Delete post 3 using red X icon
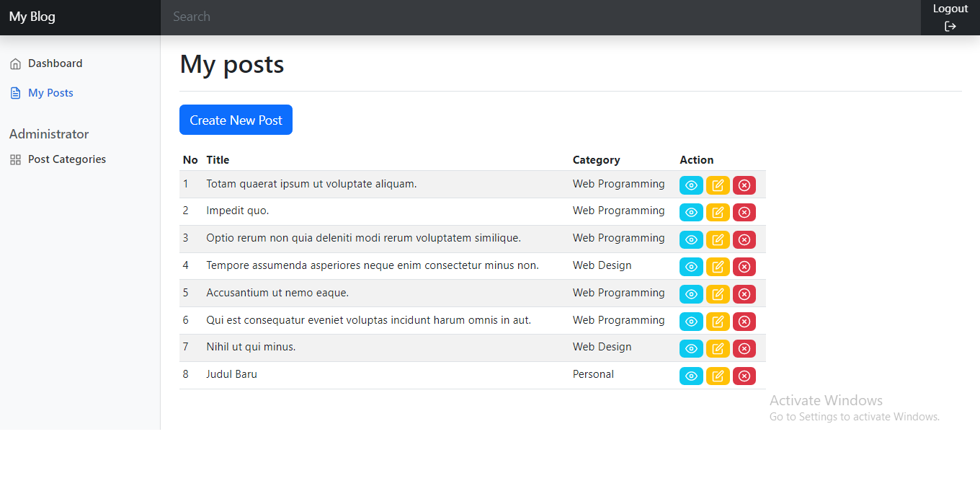Viewport: 980px width, 486px height. tap(744, 239)
